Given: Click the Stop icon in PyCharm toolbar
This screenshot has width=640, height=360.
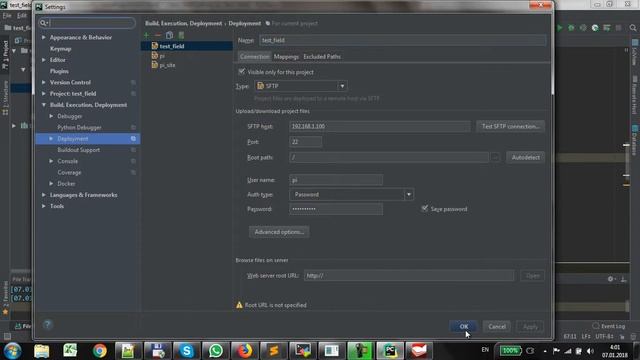Looking at the screenshot, I should click(x=618, y=28).
